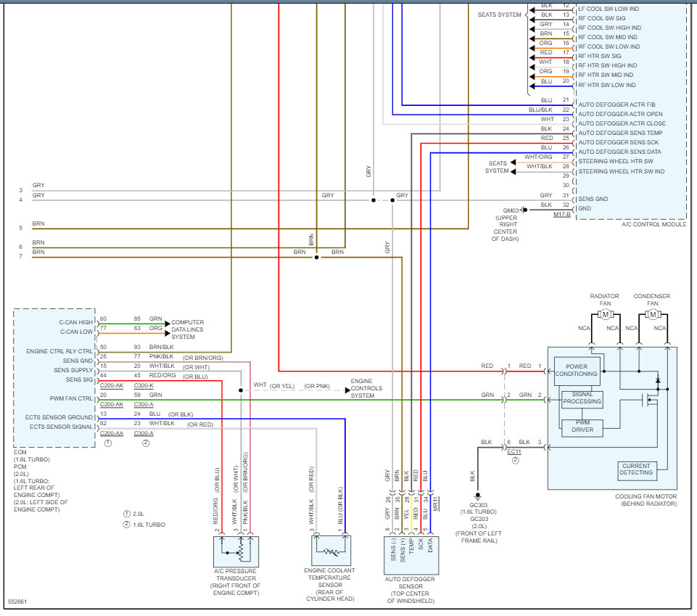
Task: Click the EC11 connector label
Action: click(514, 451)
